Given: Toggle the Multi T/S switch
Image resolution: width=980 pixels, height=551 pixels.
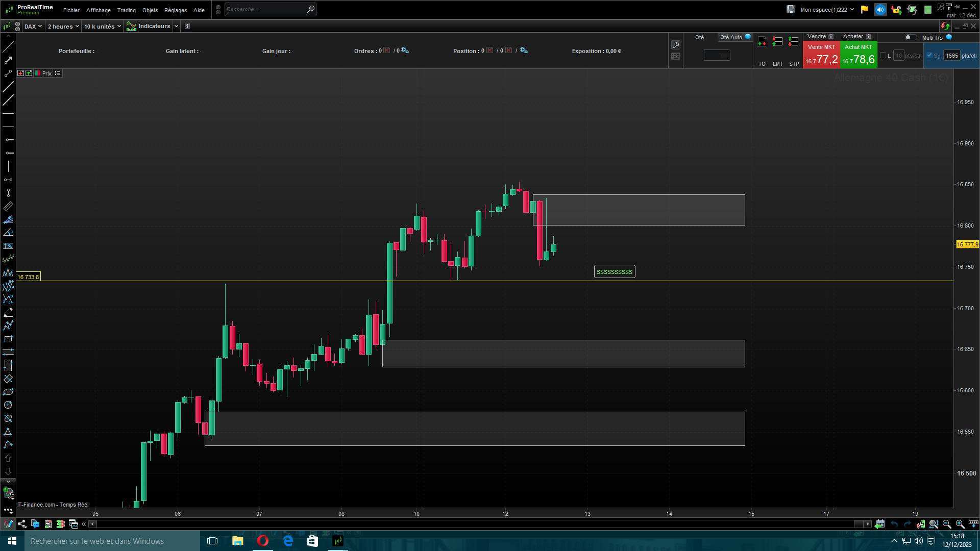Looking at the screenshot, I should tap(910, 37).
